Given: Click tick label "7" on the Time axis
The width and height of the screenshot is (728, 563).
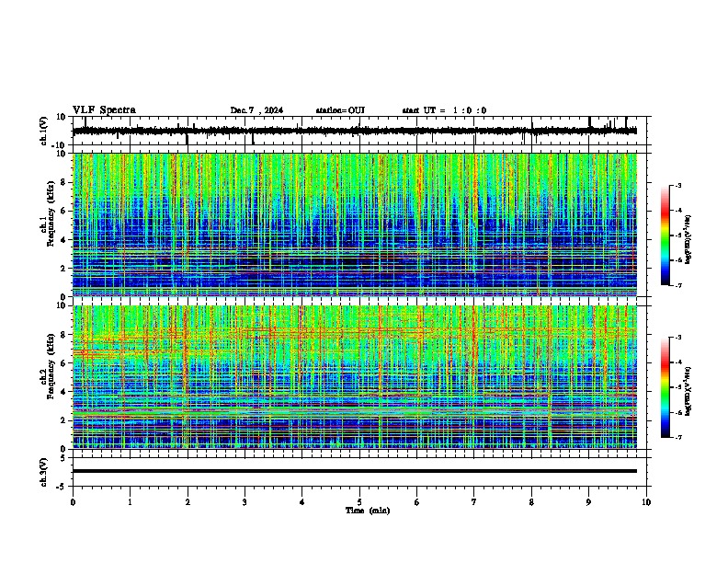Looking at the screenshot, I should pos(474,502).
